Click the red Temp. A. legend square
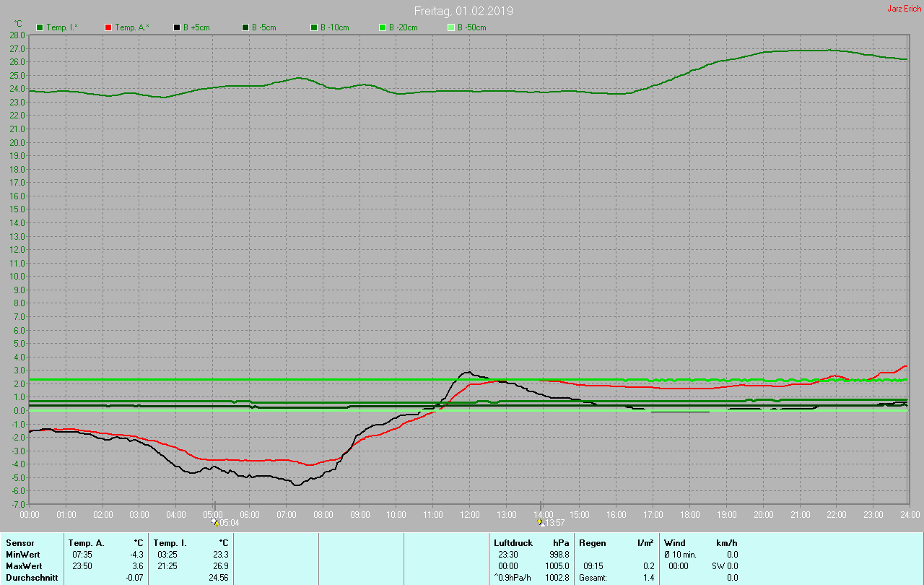924x585 pixels. click(x=108, y=27)
